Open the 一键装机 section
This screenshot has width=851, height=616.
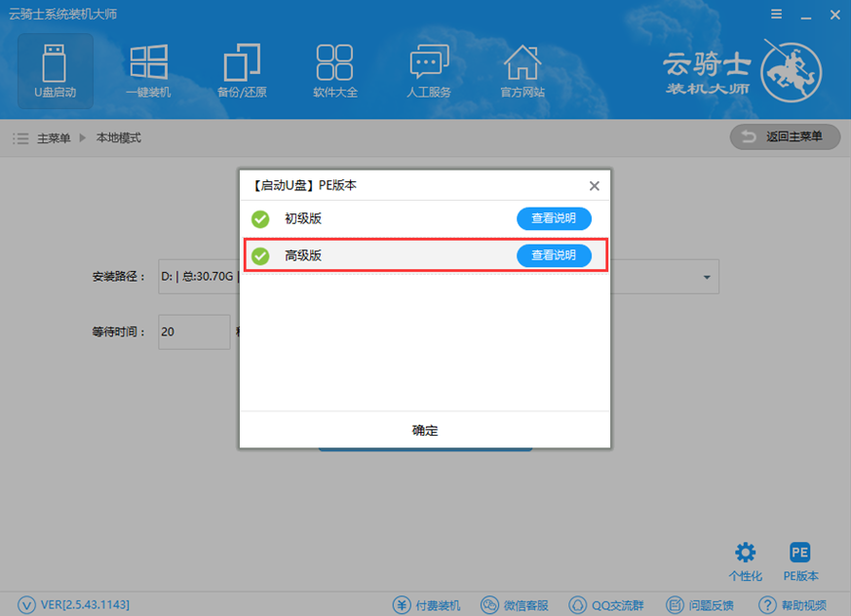148,71
